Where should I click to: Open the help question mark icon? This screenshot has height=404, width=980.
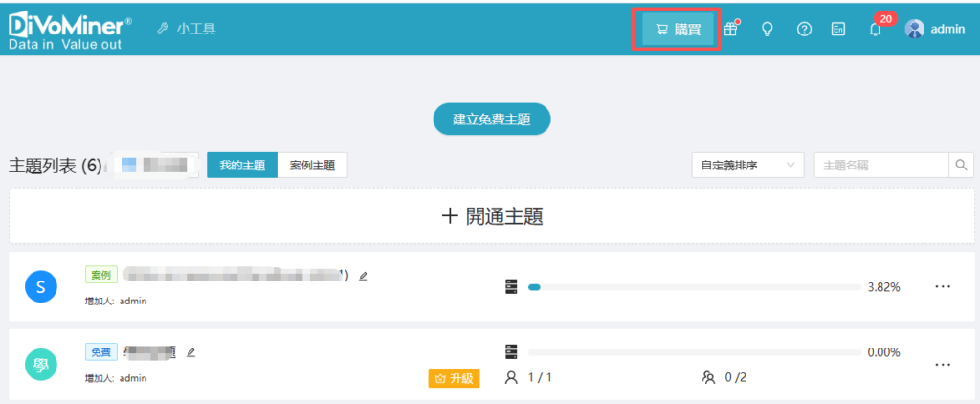pos(804,30)
